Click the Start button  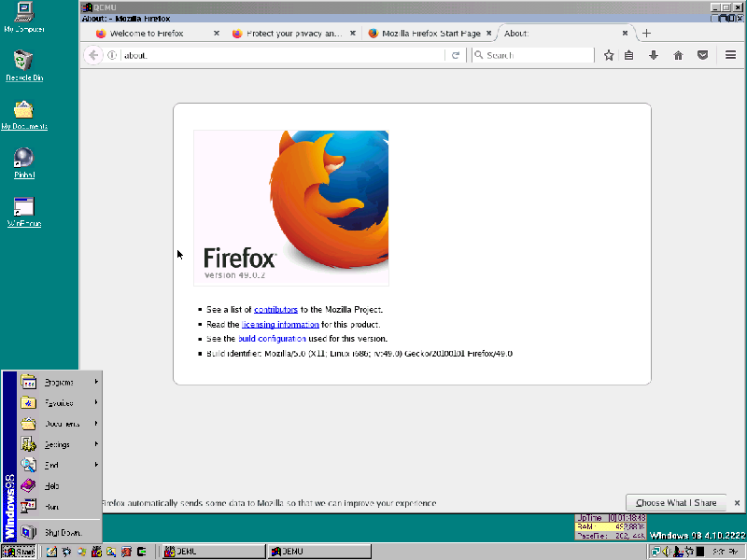[x=19, y=552]
